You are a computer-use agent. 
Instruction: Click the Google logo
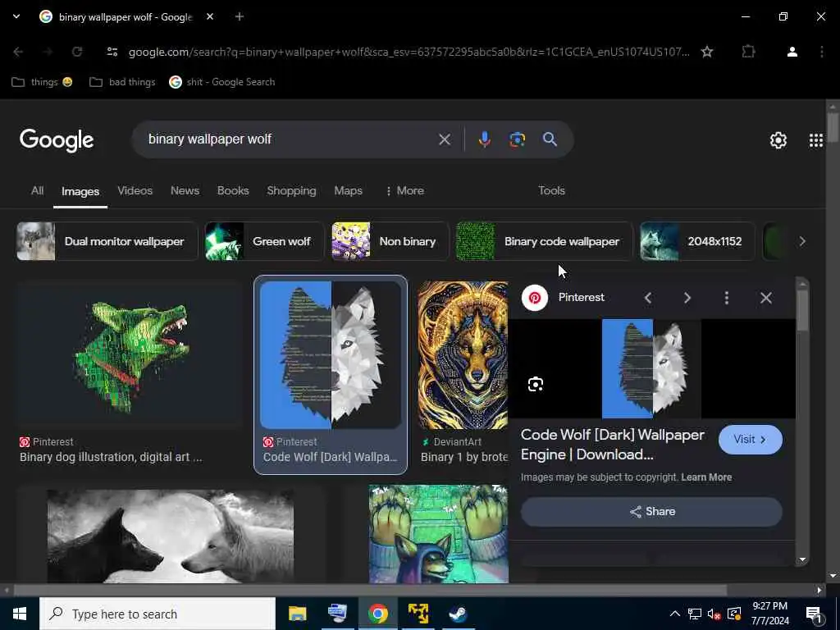click(57, 140)
